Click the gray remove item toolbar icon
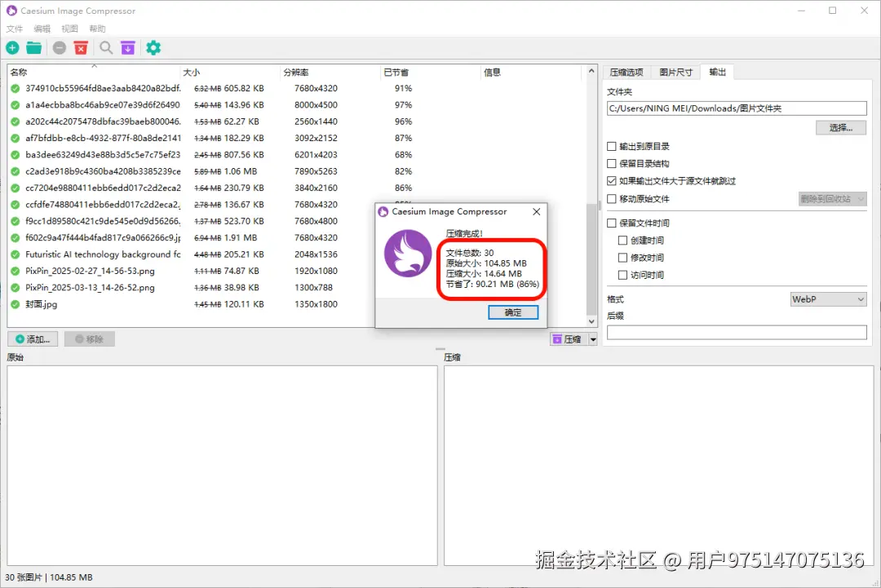The width and height of the screenshot is (881, 588). point(60,48)
